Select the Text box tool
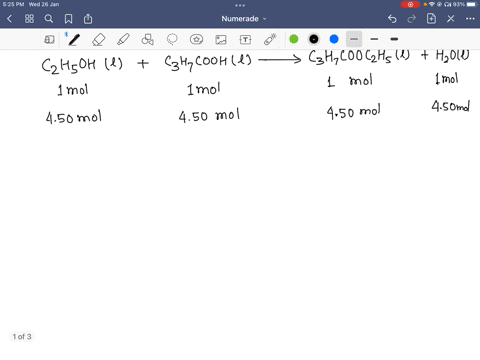 click(x=245, y=39)
